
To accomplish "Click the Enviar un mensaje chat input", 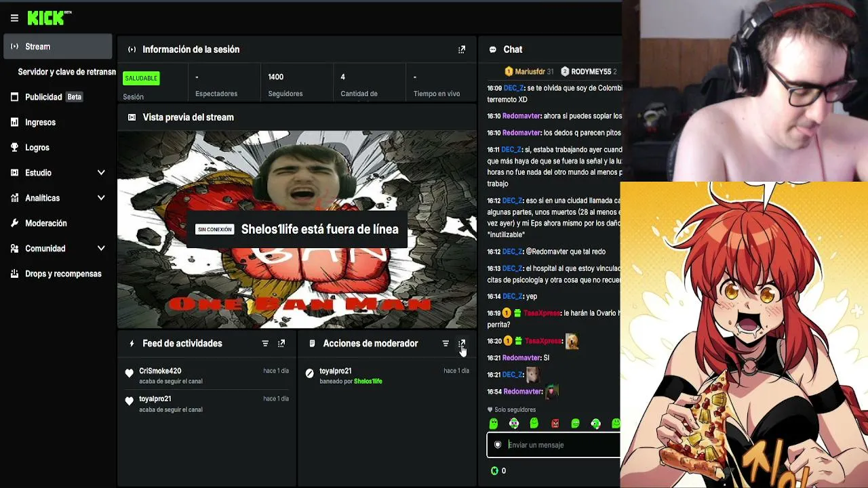I will (553, 445).
